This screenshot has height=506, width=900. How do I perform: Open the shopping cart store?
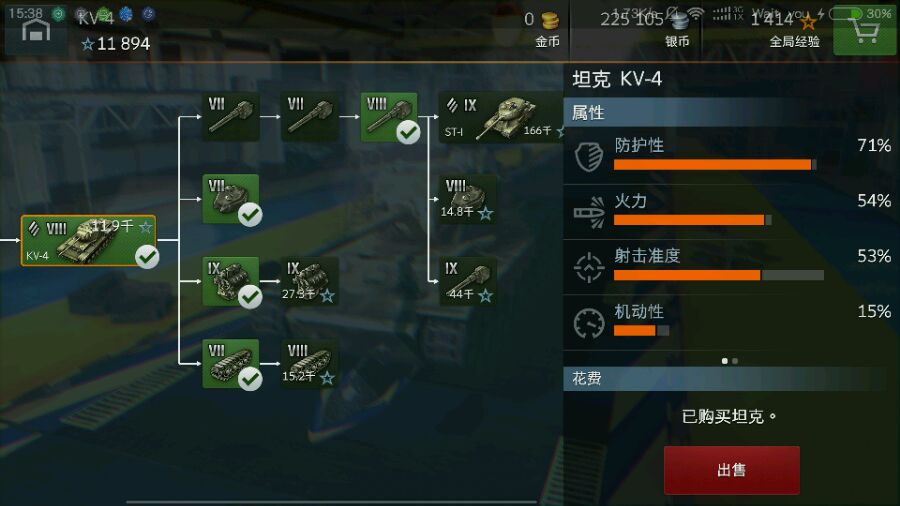[866, 30]
